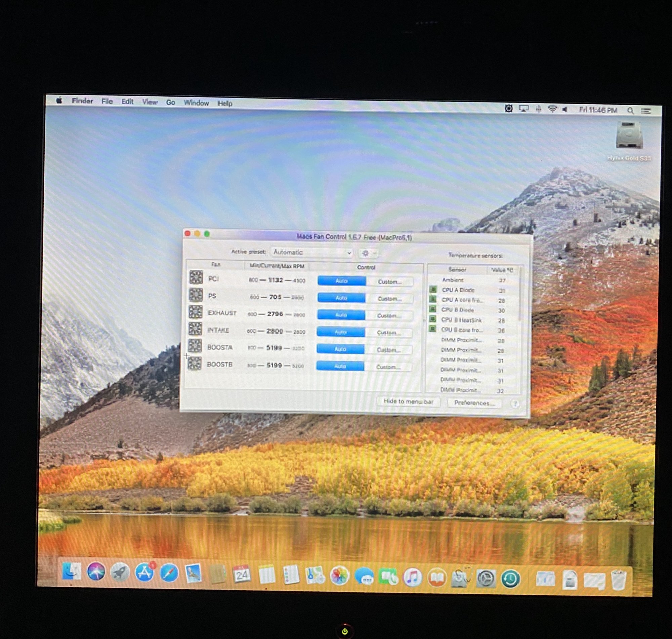Click Hide to menu bar button
This screenshot has width=672, height=639.
click(408, 401)
